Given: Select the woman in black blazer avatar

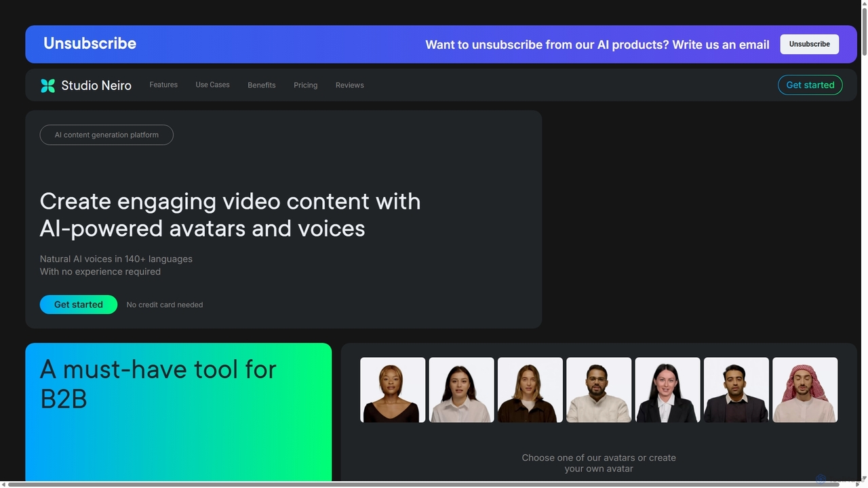Looking at the screenshot, I should click(x=668, y=390).
